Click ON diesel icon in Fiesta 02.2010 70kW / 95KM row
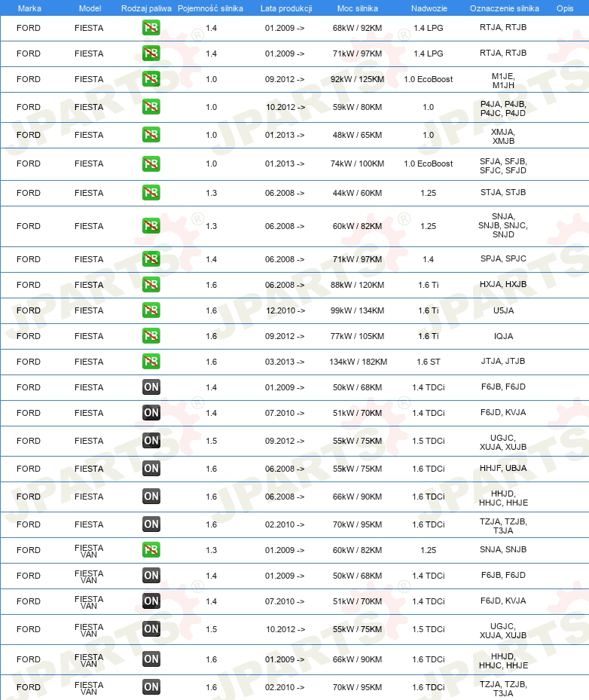This screenshot has height=700, width=589. point(151,524)
